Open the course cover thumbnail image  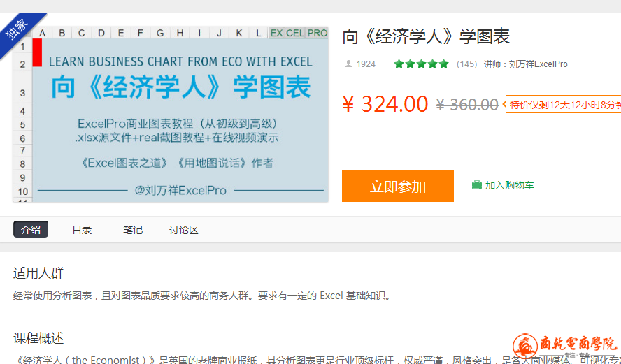171,115
